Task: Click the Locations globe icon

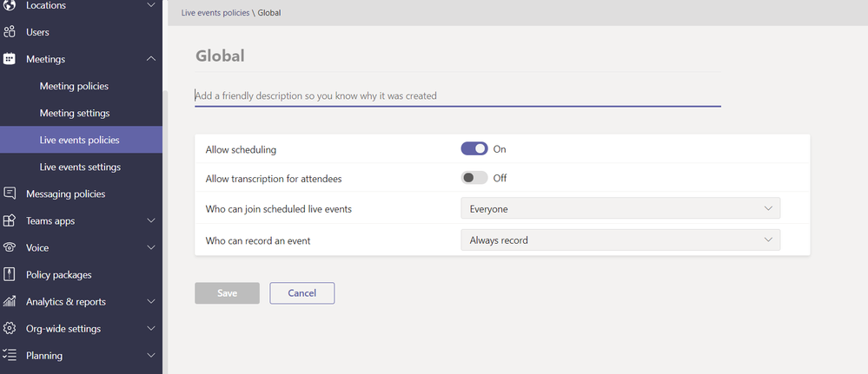Action: click(x=10, y=6)
